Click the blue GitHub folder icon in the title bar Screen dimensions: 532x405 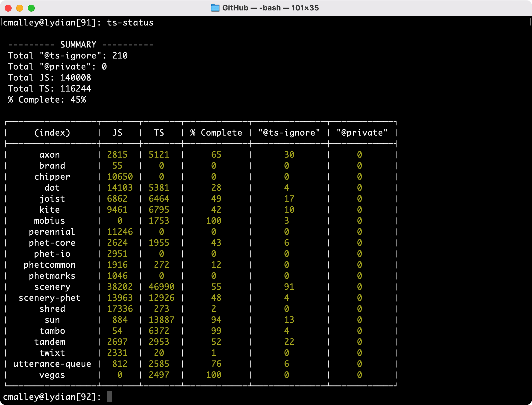pyautogui.click(x=216, y=8)
